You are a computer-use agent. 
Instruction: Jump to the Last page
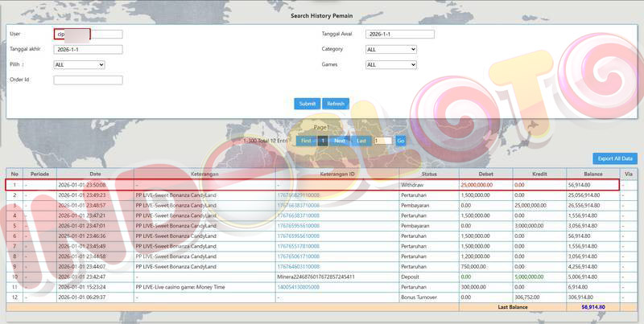tap(361, 141)
